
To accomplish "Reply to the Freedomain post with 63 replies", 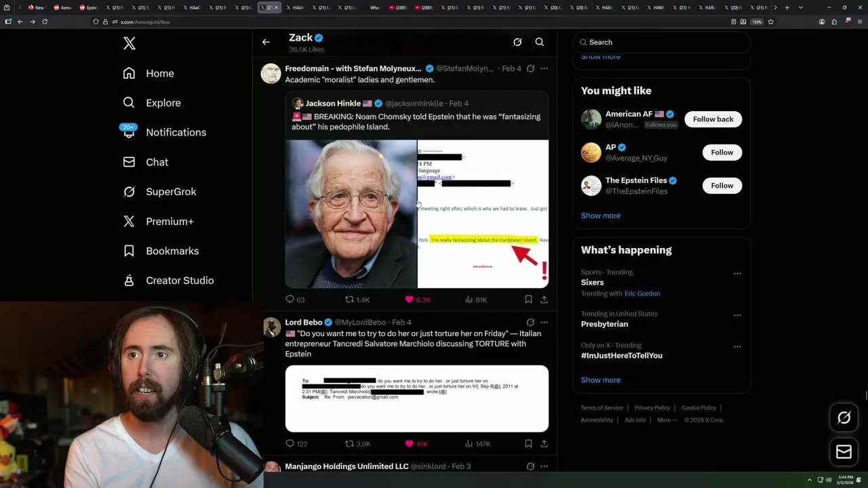I will coord(295,300).
